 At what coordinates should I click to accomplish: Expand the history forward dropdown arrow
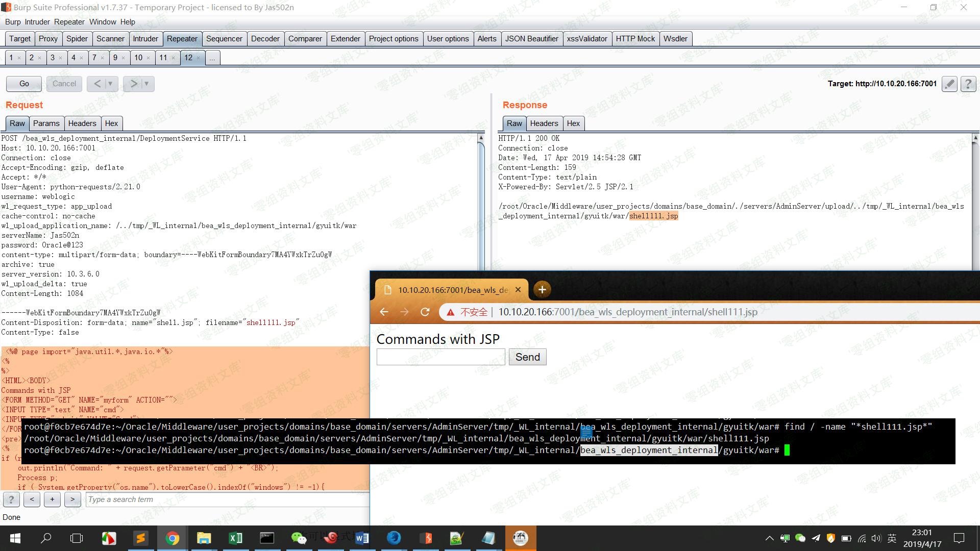[x=146, y=84]
